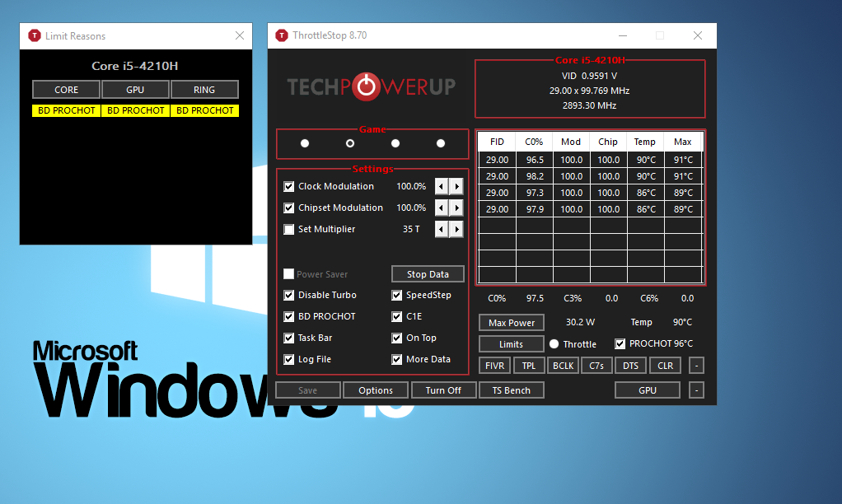Click minus button next to GPU
842x504 pixels.
coord(696,390)
